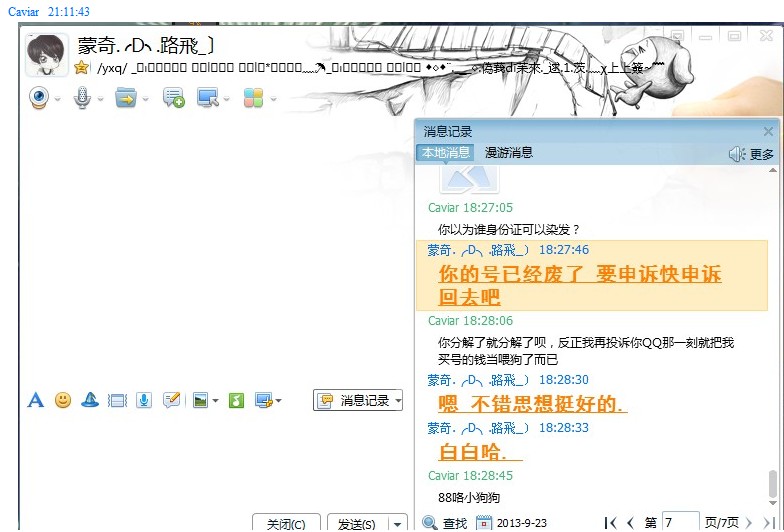Go to previous page of records
Viewport: 784px width, 532px height.
click(x=630, y=523)
